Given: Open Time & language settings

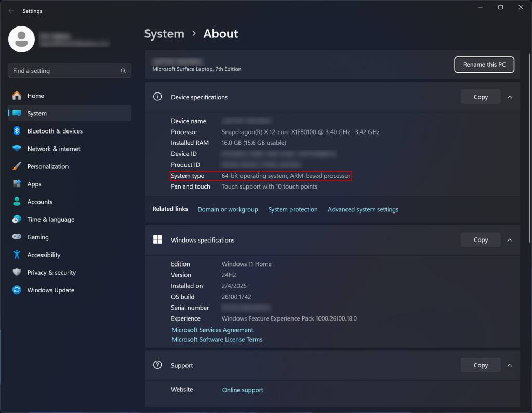Looking at the screenshot, I should pyautogui.click(x=49, y=219).
